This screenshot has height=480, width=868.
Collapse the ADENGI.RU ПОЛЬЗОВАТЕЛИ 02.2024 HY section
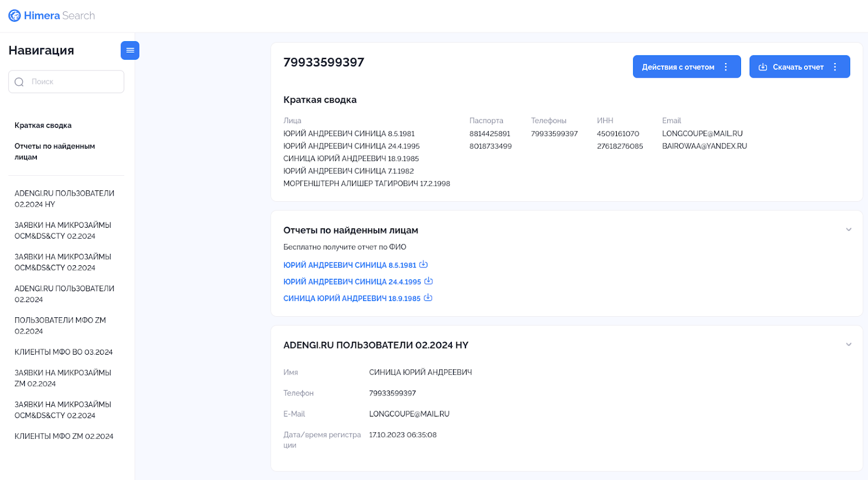(848, 344)
